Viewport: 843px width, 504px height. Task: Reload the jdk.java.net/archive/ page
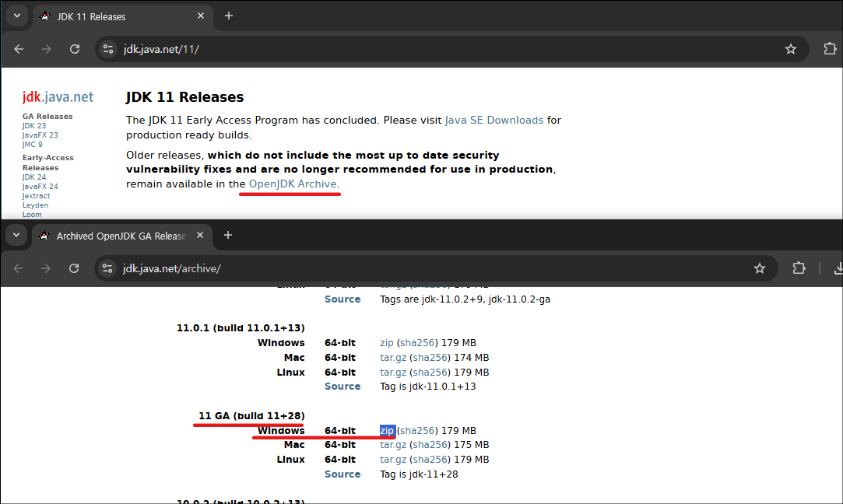click(74, 268)
